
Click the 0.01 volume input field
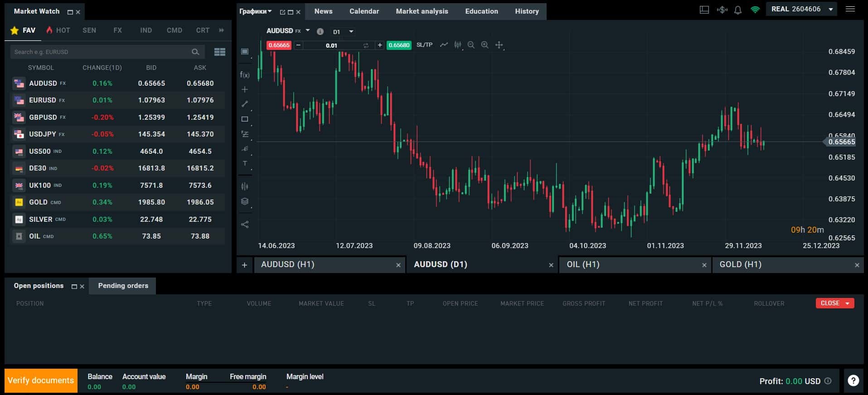(331, 45)
